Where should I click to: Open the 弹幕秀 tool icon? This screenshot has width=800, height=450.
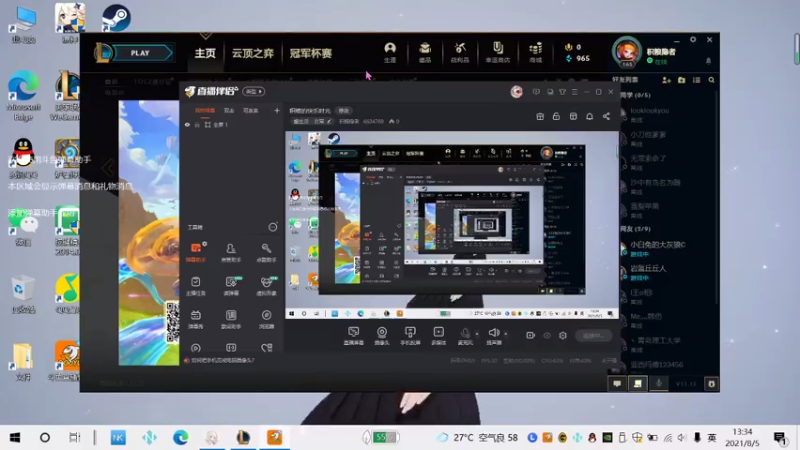click(195, 319)
